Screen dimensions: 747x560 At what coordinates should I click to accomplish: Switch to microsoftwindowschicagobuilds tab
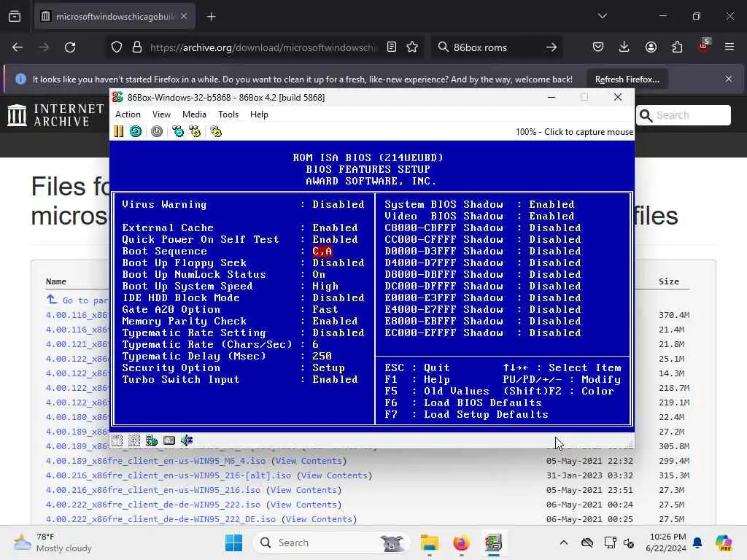click(115, 17)
